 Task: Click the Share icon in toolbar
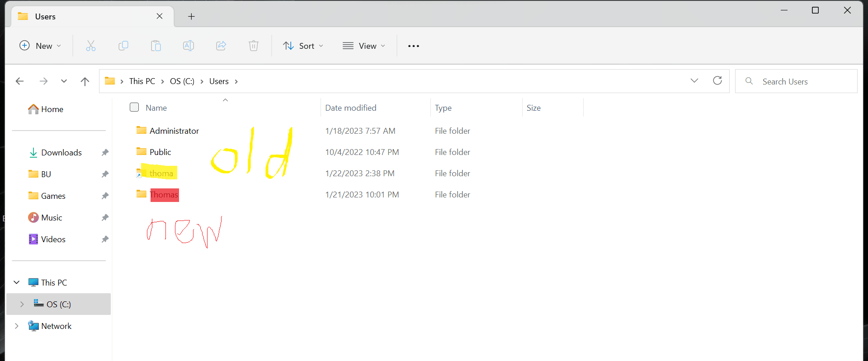(221, 46)
